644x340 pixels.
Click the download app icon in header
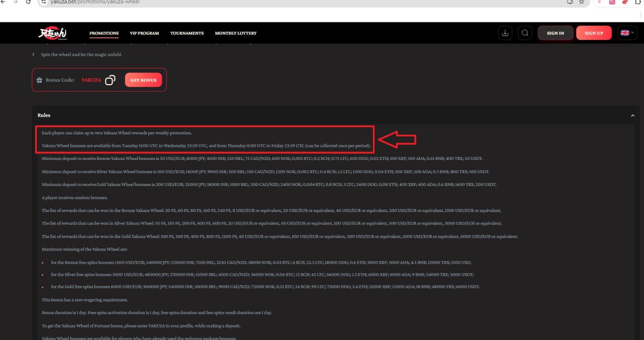(x=505, y=33)
